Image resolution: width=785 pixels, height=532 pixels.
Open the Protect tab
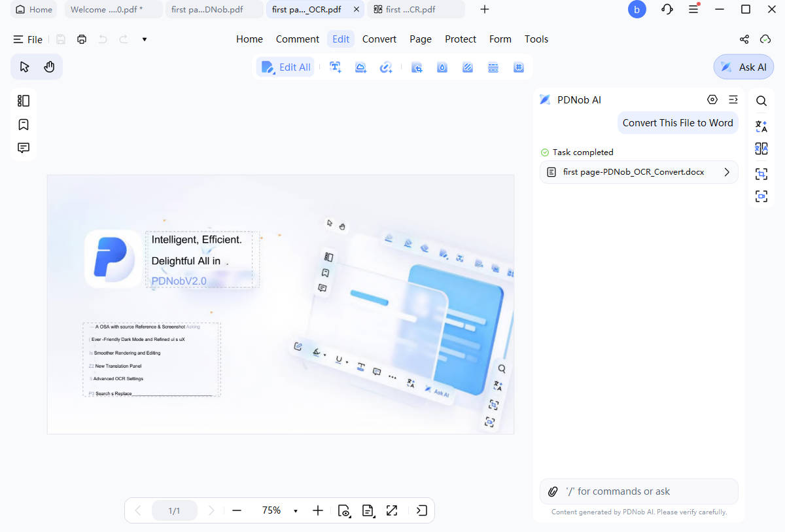click(x=461, y=39)
